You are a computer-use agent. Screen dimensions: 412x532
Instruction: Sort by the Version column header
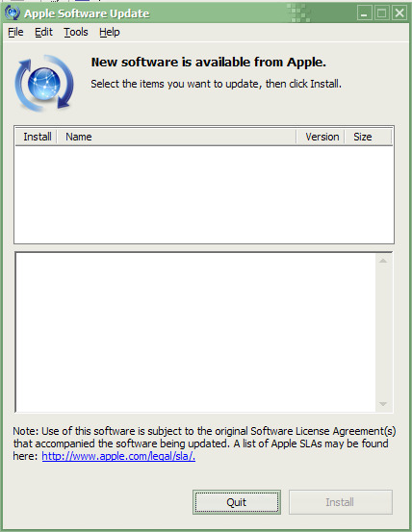(x=321, y=137)
